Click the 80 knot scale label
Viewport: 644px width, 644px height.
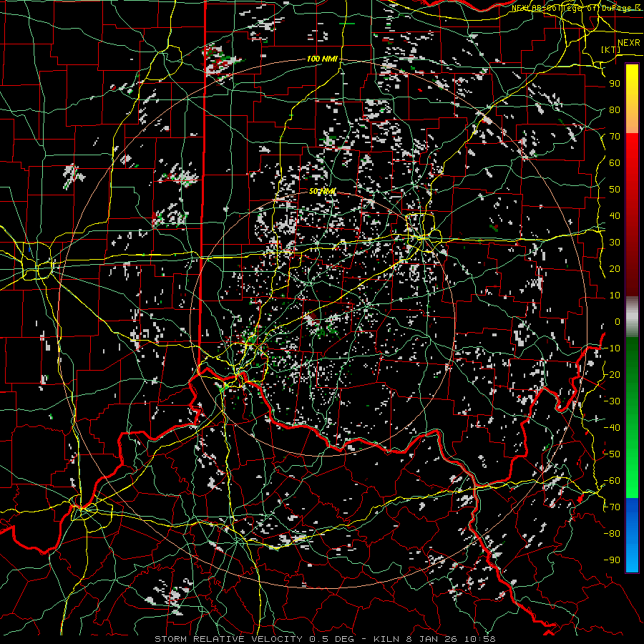point(615,110)
